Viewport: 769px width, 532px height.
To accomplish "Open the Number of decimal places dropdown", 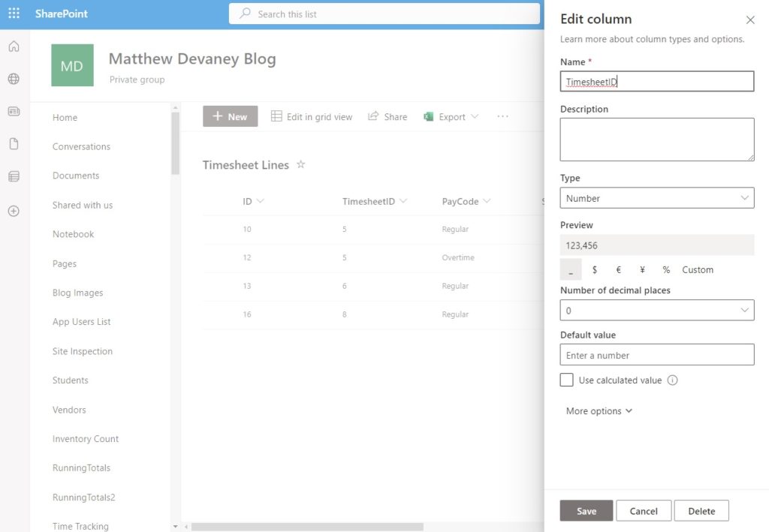I will pos(657,310).
